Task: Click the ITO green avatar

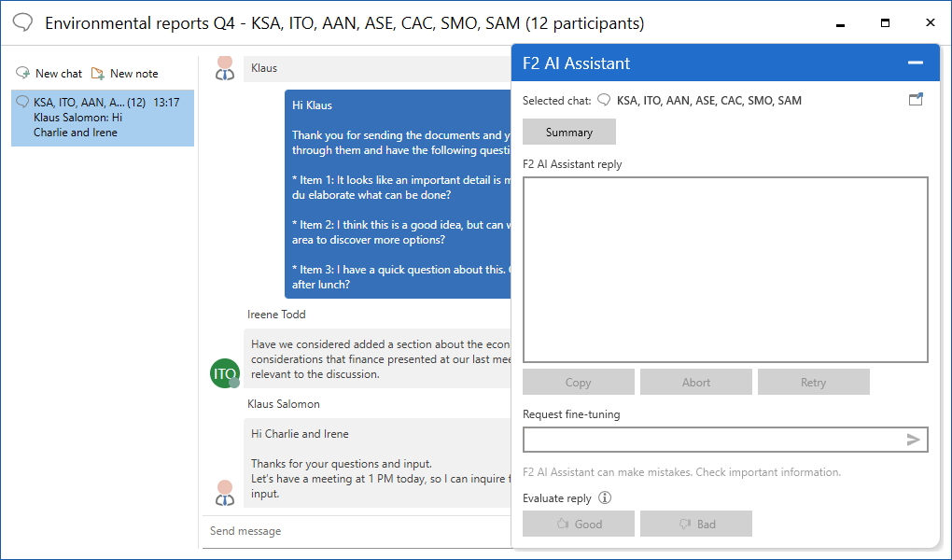Action: tap(225, 373)
